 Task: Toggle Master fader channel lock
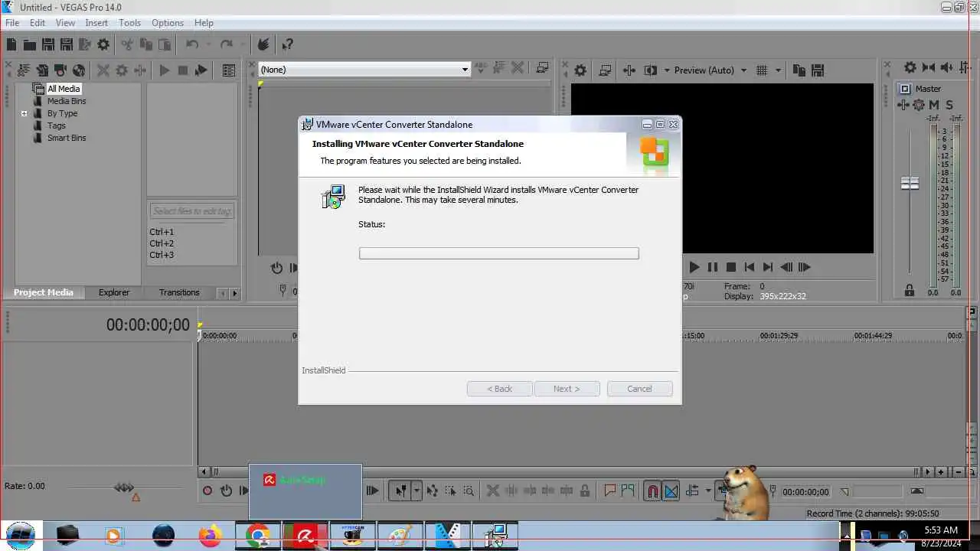[x=910, y=290]
